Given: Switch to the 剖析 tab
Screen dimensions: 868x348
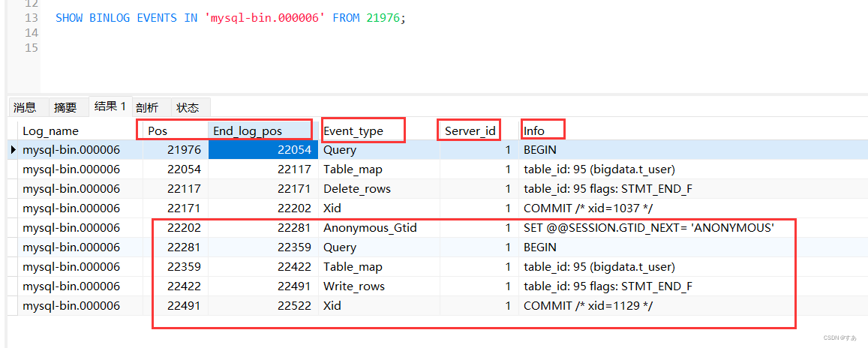Looking at the screenshot, I should [147, 107].
